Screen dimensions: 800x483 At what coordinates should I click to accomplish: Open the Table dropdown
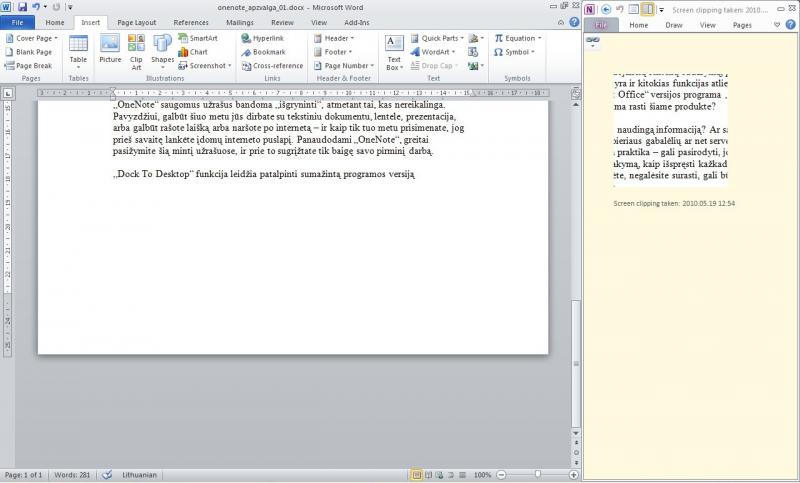78,52
